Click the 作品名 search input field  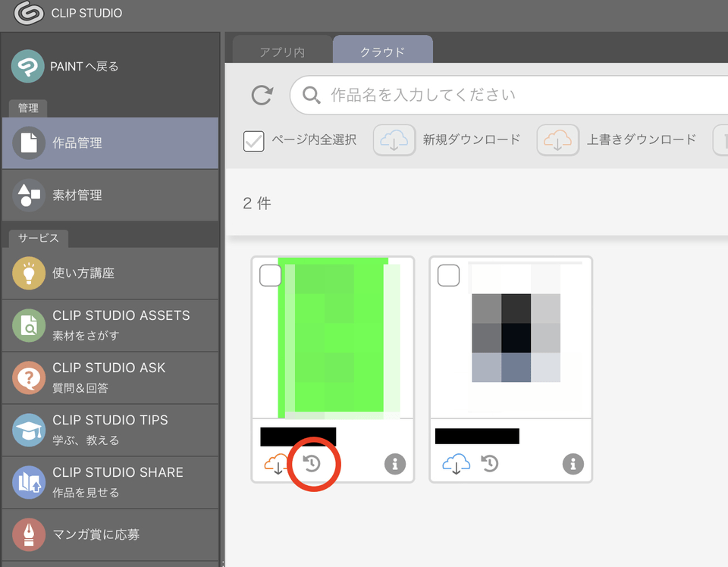(509, 95)
